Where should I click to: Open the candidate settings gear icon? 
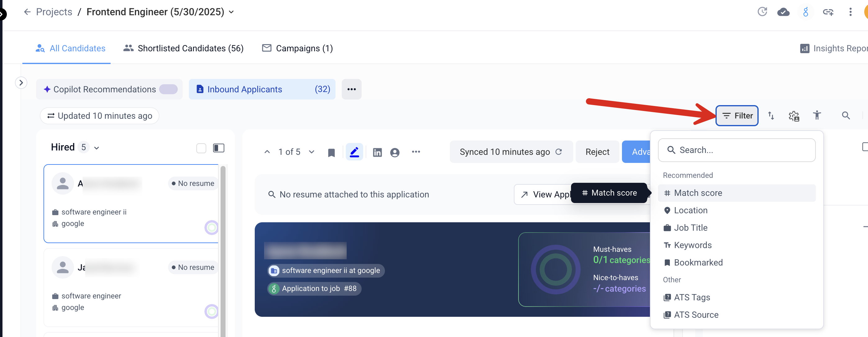(x=793, y=116)
